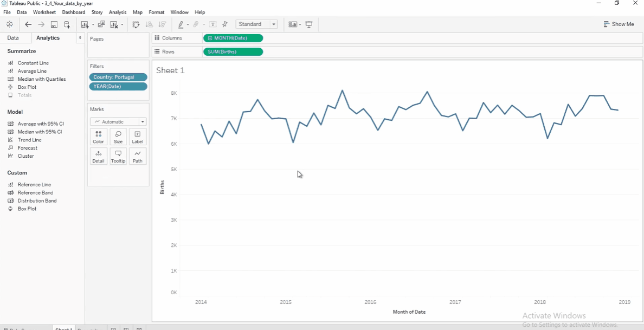Click the SUM(Births) pill on Rows

coord(233,51)
